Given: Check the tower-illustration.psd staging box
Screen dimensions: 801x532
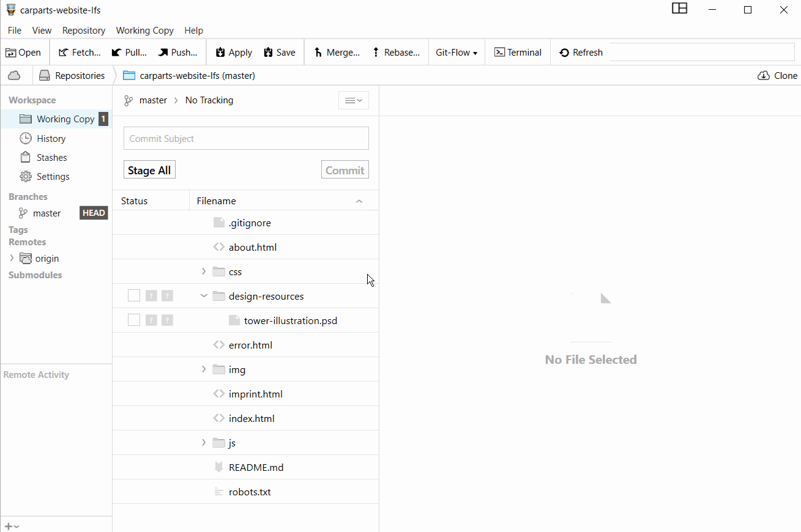Looking at the screenshot, I should click(x=134, y=320).
